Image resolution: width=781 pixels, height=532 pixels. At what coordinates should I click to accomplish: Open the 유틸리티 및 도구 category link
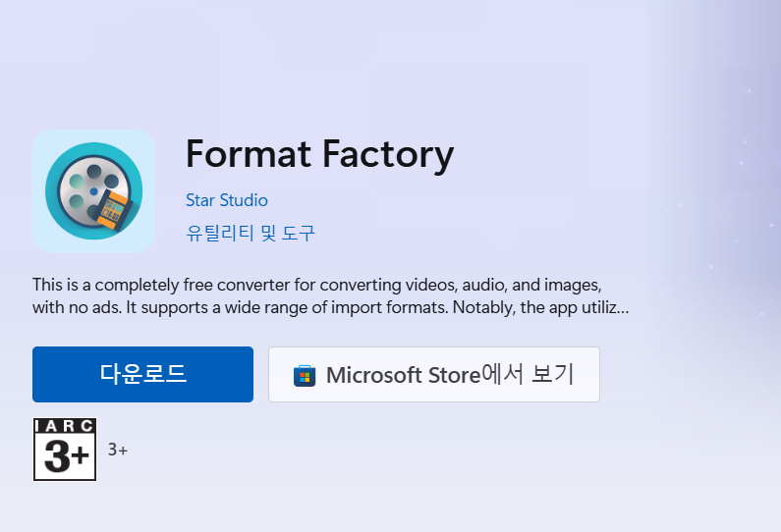point(251,233)
